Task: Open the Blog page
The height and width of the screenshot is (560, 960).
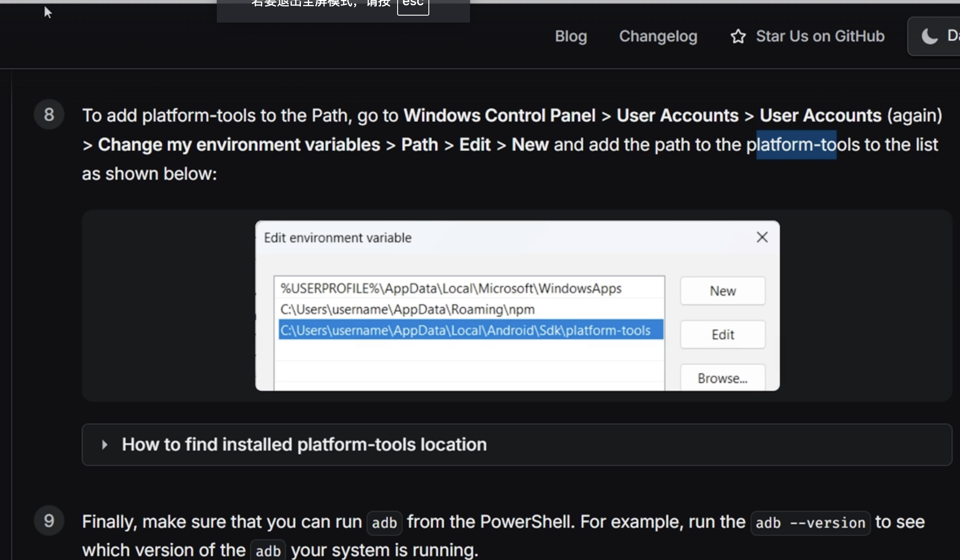Action: pos(571,36)
